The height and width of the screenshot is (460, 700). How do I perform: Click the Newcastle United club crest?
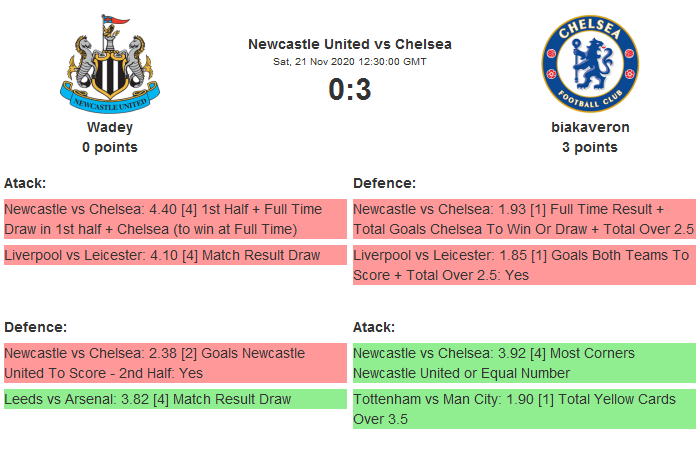click(x=109, y=63)
